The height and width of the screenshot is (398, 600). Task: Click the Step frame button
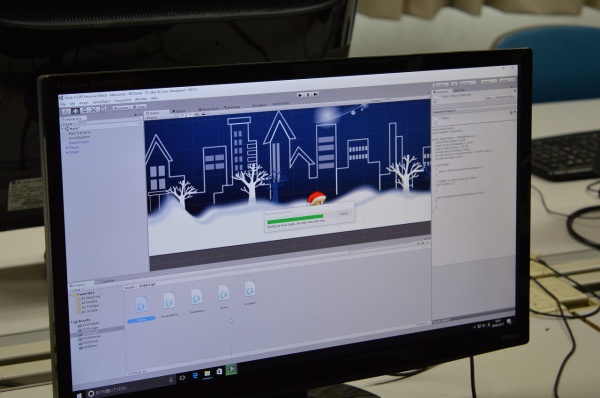pos(316,94)
